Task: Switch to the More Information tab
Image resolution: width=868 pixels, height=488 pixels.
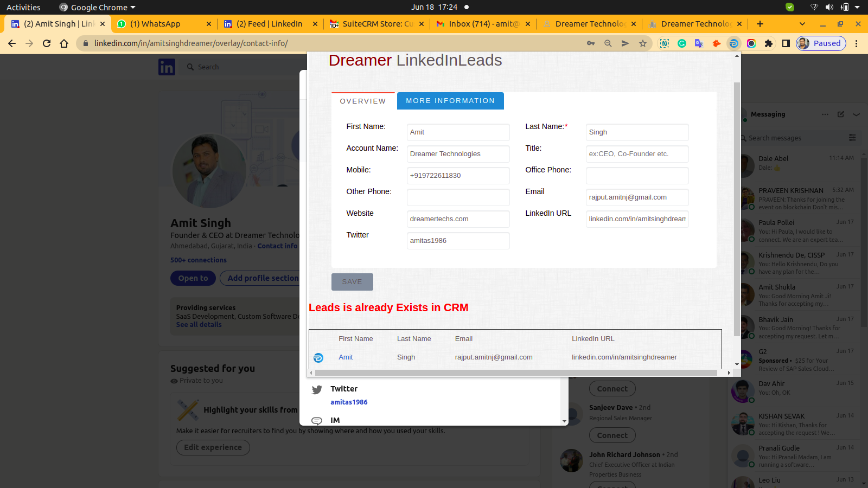Action: 450,101
